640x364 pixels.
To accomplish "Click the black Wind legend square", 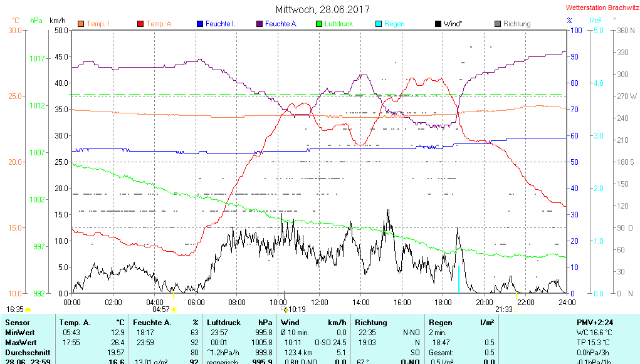I will point(438,24).
